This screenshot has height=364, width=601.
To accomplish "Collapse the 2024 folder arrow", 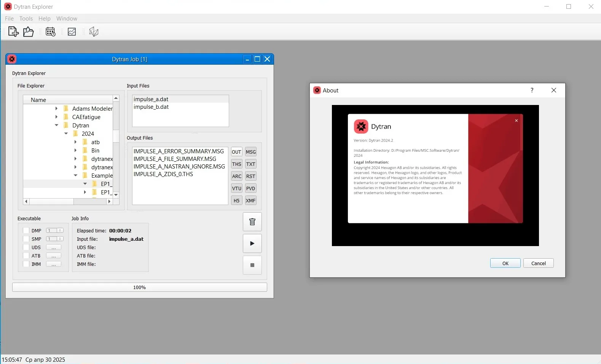I will tap(66, 134).
